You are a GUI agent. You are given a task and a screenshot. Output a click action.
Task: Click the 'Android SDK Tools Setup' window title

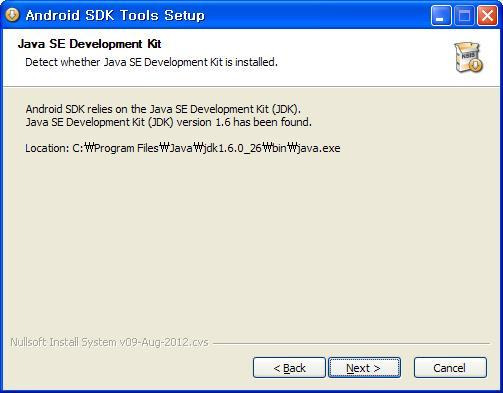(x=115, y=15)
